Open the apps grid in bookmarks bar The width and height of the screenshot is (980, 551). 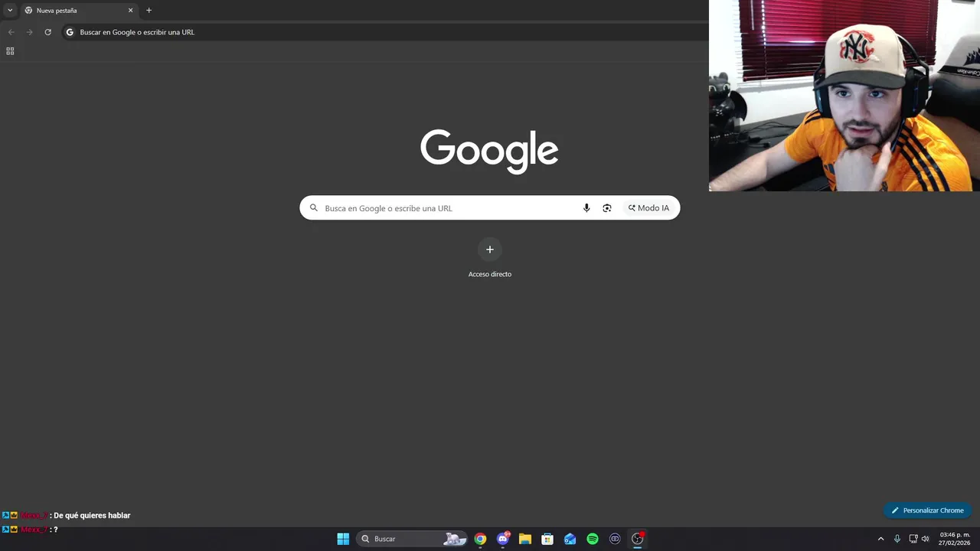10,51
